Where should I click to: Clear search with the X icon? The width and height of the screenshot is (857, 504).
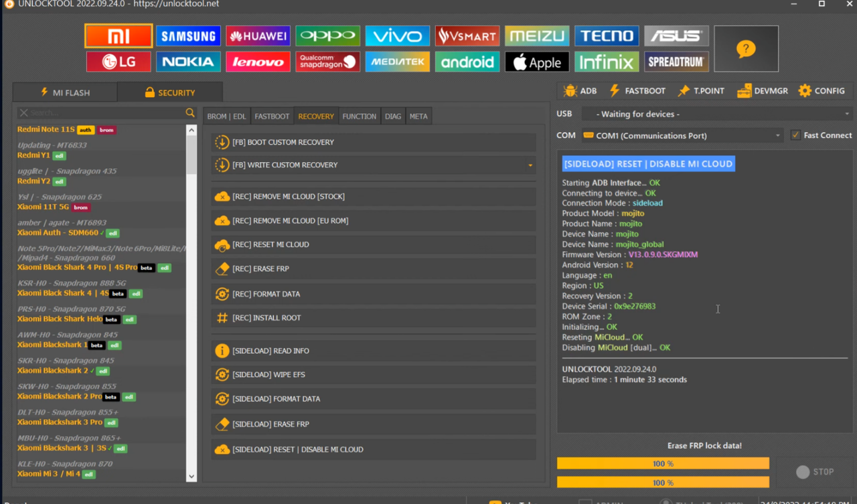[x=23, y=113]
